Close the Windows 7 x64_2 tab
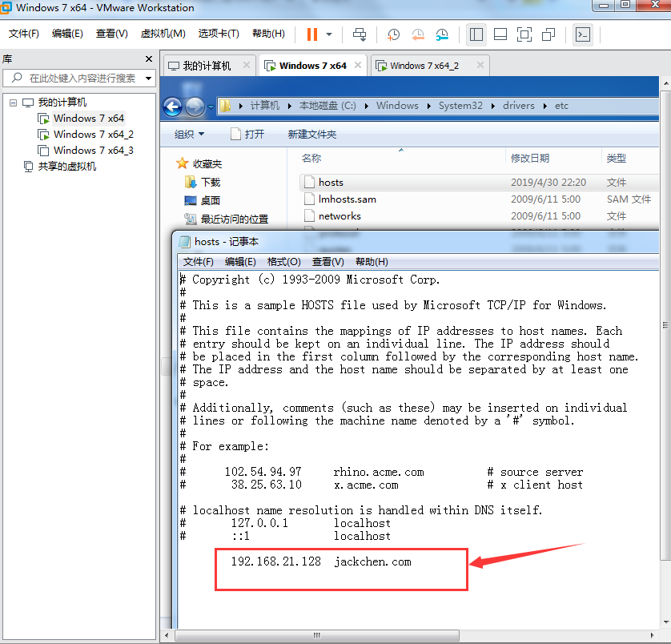The height and width of the screenshot is (644, 671). point(480,65)
